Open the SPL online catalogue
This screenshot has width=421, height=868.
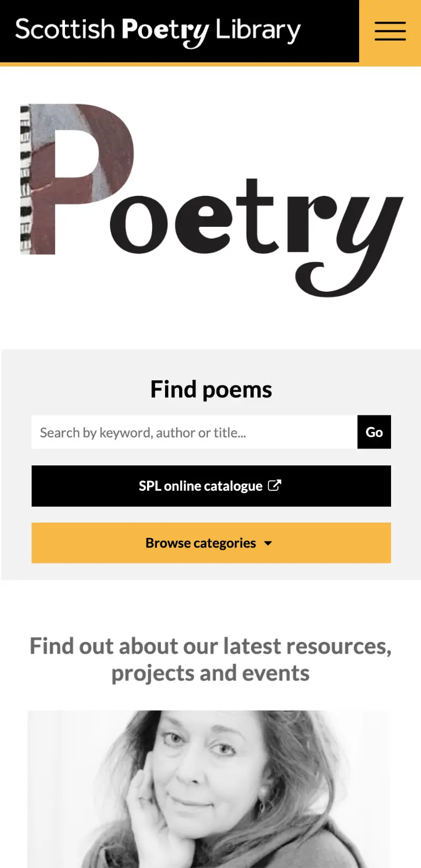coord(201,486)
